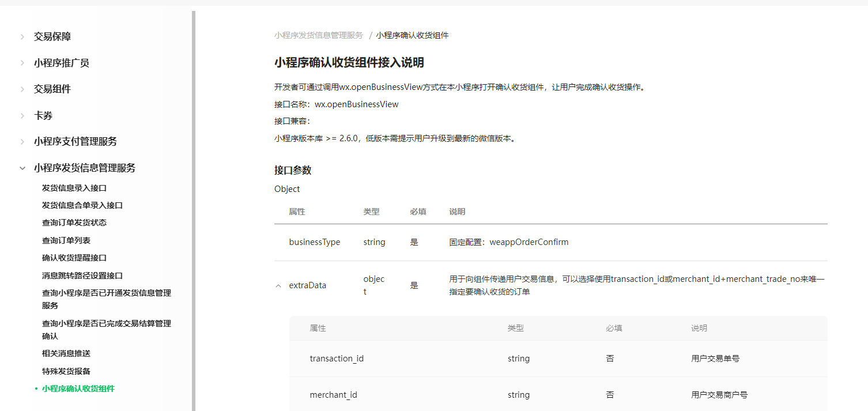Expand the 交易保障 section chevron
Screen dimensions: 868x411
tap(22, 37)
